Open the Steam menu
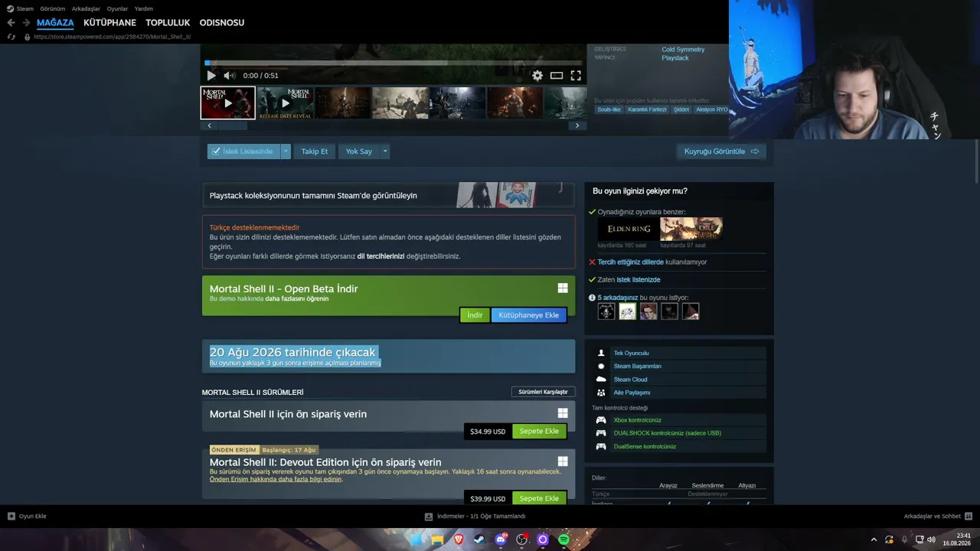 (21, 8)
